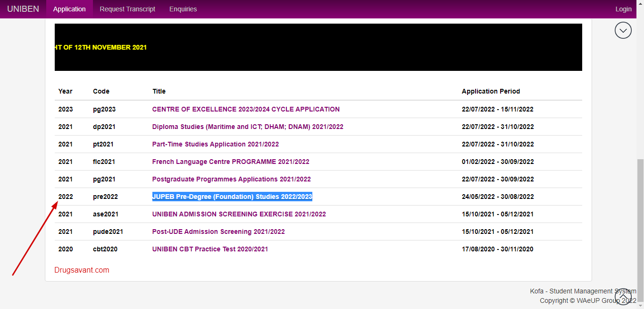Click the Code column header
644x309 pixels.
(x=101, y=91)
